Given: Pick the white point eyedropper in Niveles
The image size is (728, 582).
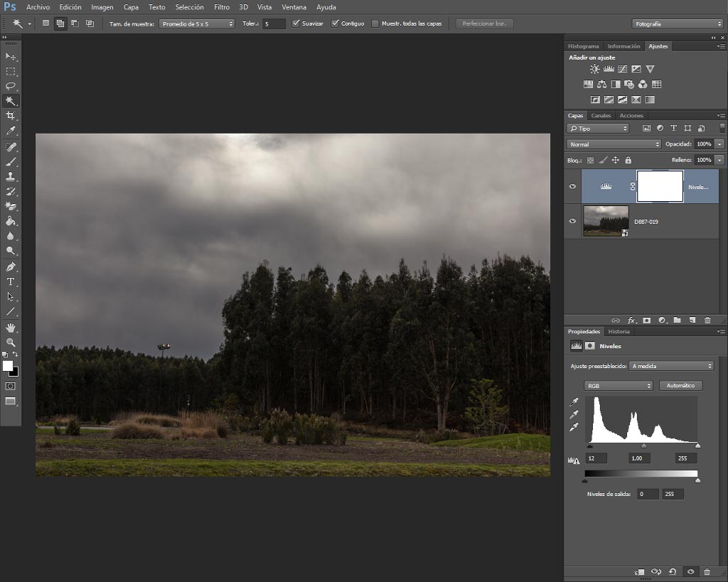Looking at the screenshot, I should point(574,427).
